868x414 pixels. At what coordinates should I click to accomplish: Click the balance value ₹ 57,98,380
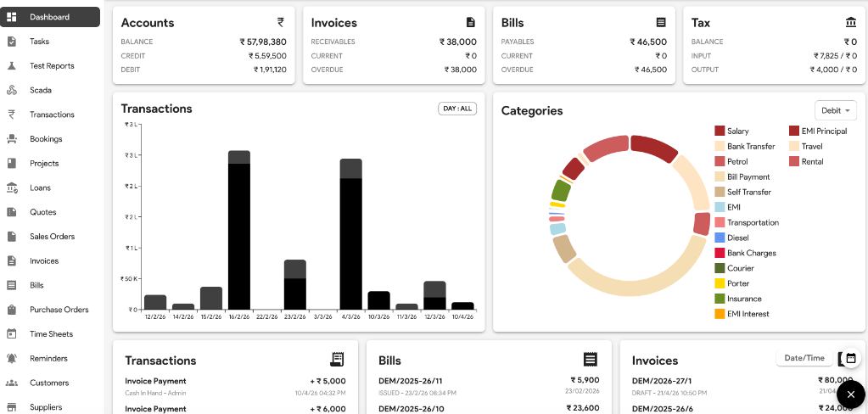tap(263, 42)
